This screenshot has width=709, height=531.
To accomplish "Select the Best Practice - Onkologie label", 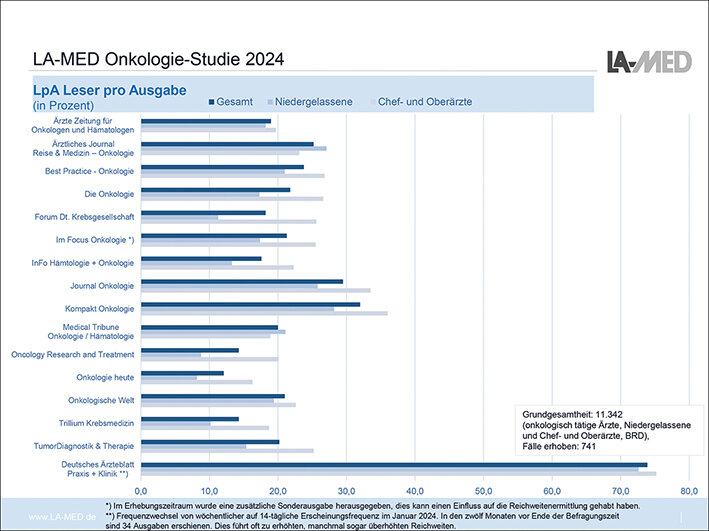I will tap(89, 171).
